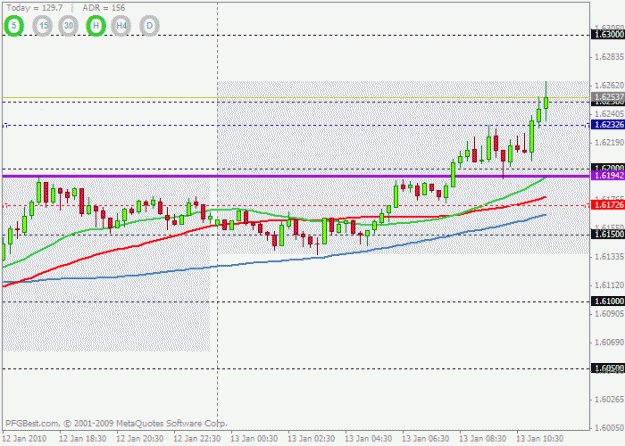625x446 pixels.
Task: Switch to the 30-minute timeframe circle
Action: (x=69, y=26)
